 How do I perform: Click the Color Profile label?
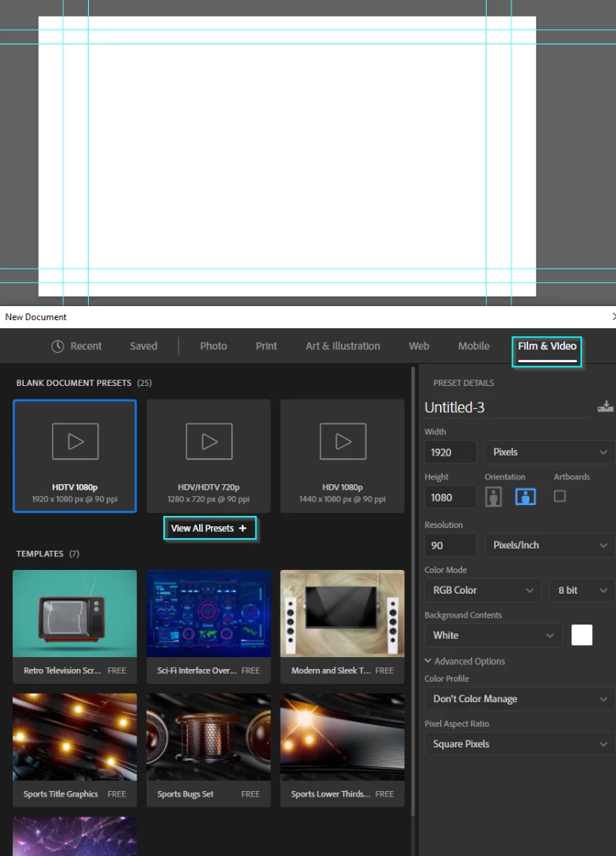446,678
